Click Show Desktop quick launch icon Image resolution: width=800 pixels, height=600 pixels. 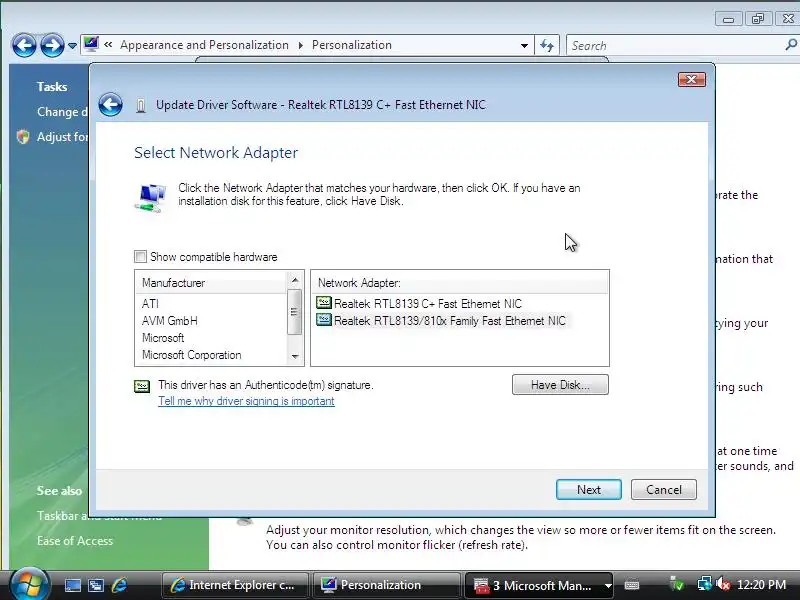point(72,585)
